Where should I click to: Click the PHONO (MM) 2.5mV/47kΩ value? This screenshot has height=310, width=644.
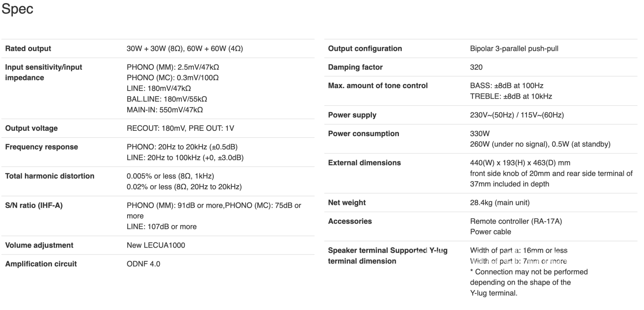pyautogui.click(x=173, y=67)
